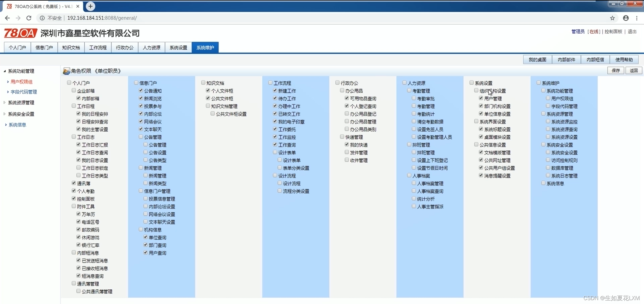This screenshot has width=644, height=304.
Task: Open 系统信息 in the sidebar
Action: point(17,125)
